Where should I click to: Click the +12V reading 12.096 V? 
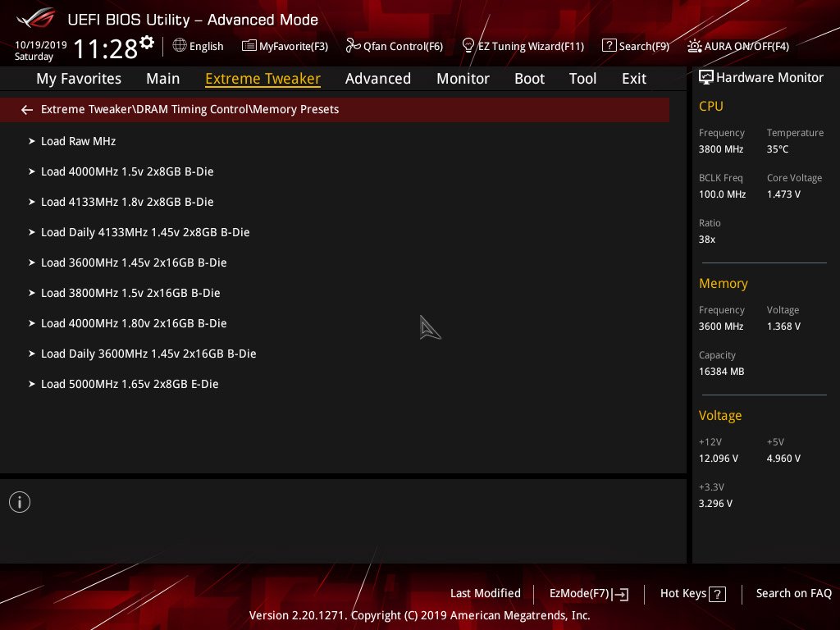(719, 459)
